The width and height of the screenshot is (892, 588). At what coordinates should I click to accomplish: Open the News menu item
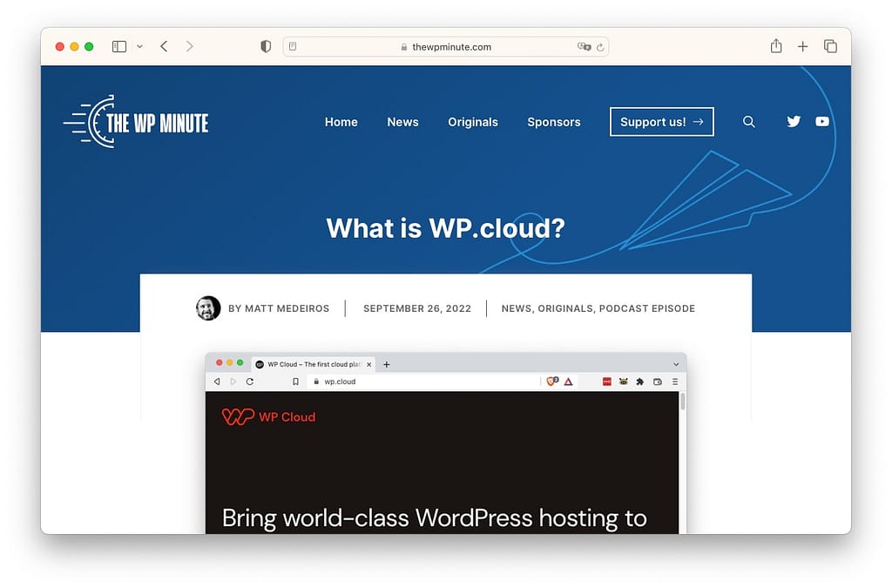click(402, 122)
